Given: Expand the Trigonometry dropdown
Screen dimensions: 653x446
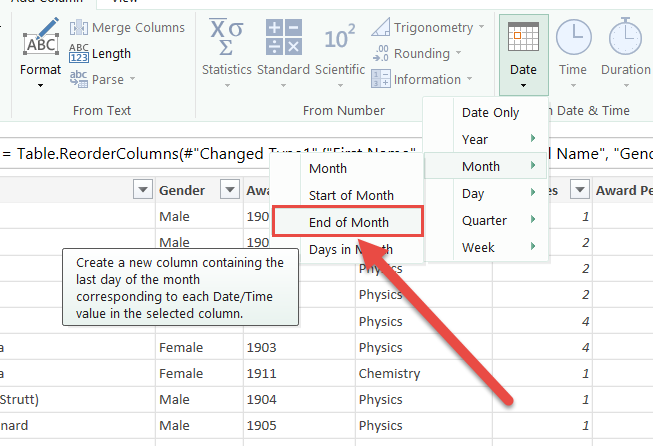Looking at the screenshot, I should 439,27.
